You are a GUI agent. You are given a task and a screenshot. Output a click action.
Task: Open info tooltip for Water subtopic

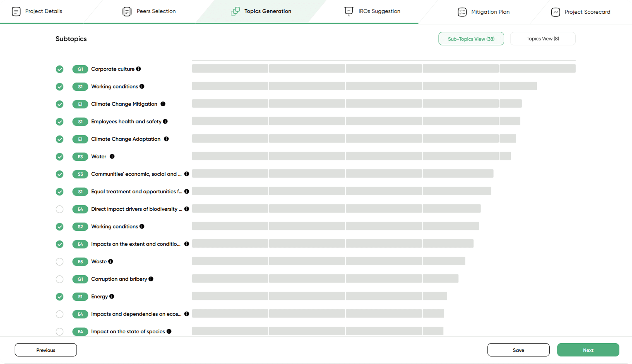click(x=112, y=156)
